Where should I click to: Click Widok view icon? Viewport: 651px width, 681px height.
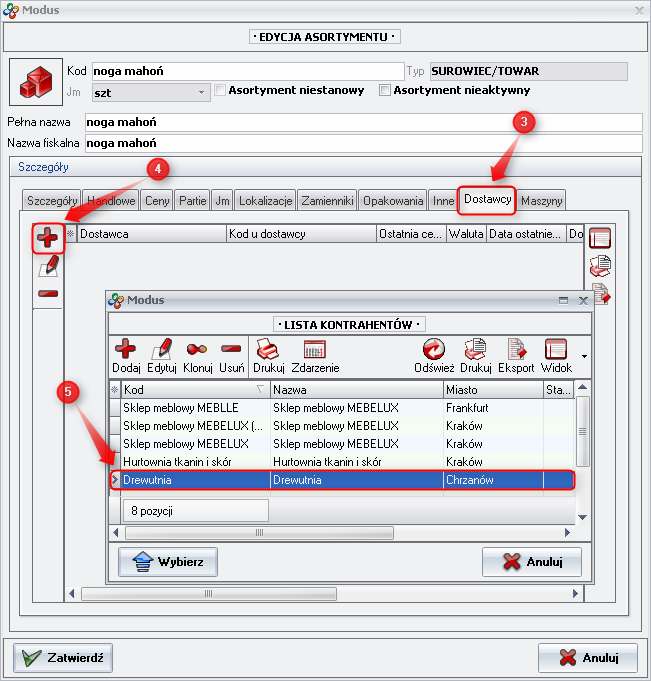[x=556, y=356]
